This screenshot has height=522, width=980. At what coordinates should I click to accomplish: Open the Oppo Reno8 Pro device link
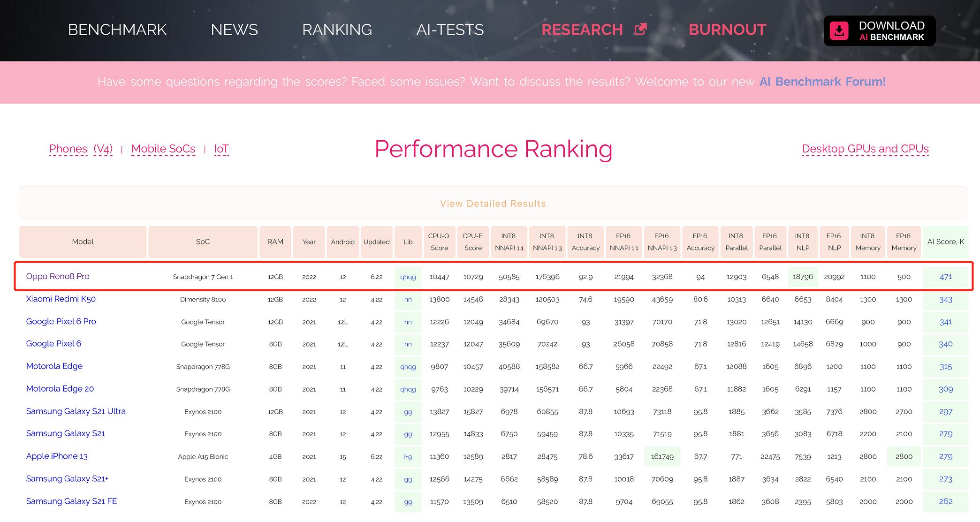tap(58, 276)
